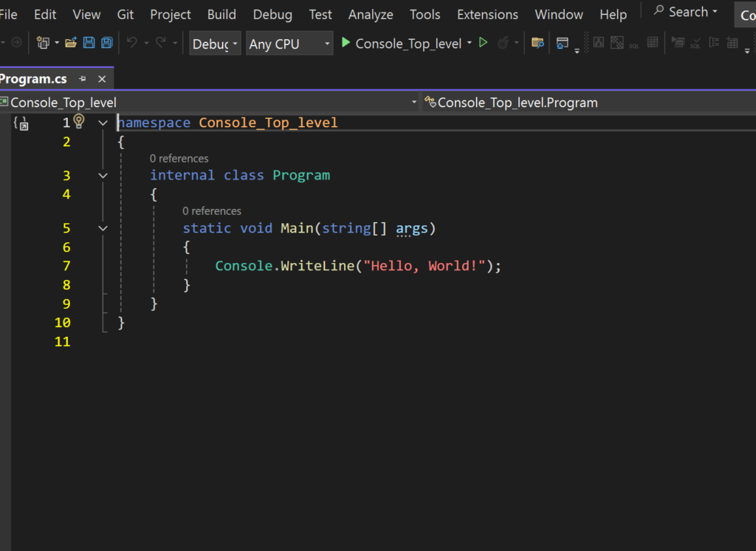Pin the Program.cs tab
The height and width of the screenshot is (551, 756).
[x=83, y=79]
